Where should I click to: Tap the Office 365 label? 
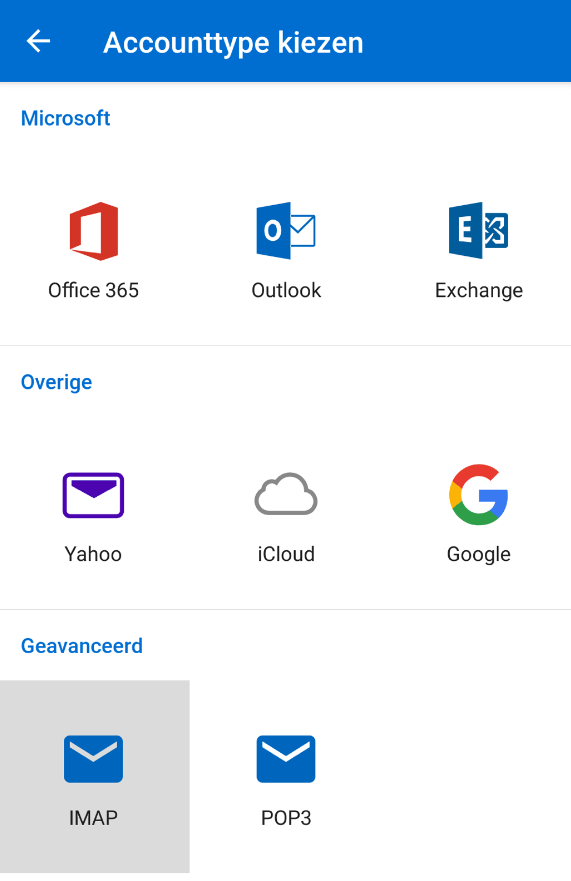point(93,290)
